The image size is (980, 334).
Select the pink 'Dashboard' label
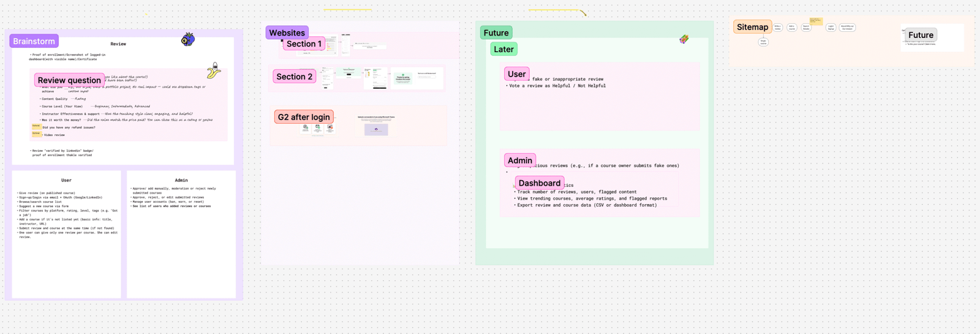click(x=539, y=183)
